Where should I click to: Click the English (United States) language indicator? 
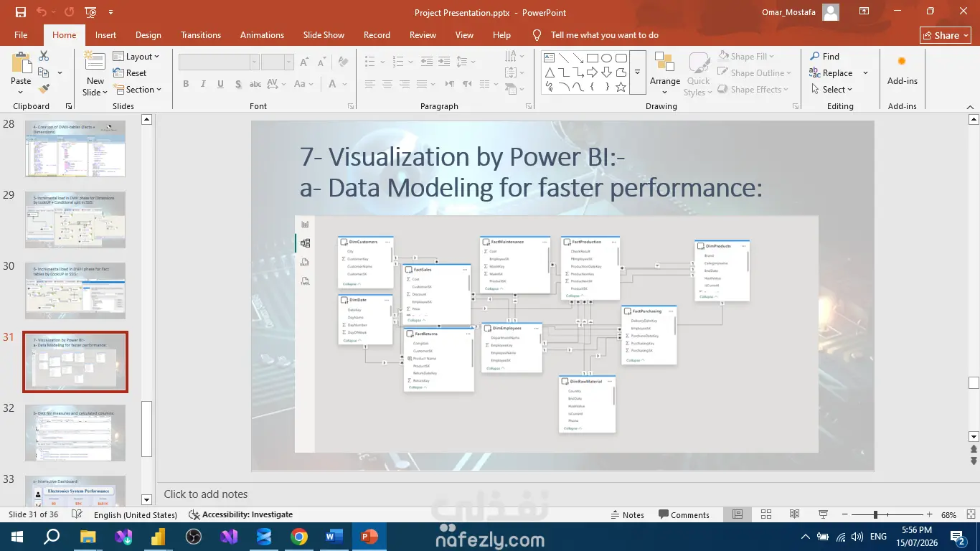[136, 514]
